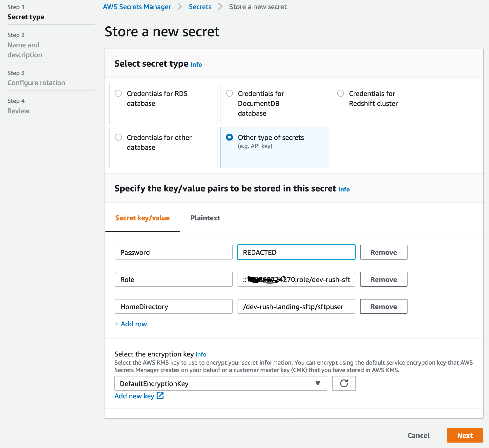Open Info link beside encryption key label

point(201,355)
